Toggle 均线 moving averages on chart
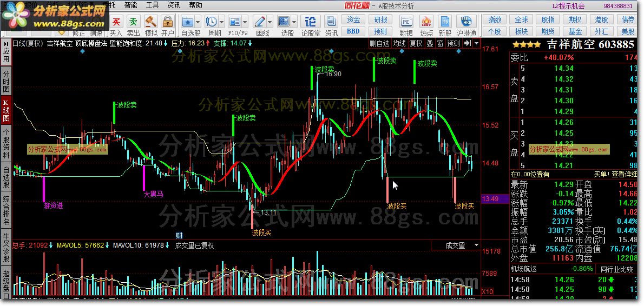The width and height of the screenshot is (644, 306). tap(399, 43)
